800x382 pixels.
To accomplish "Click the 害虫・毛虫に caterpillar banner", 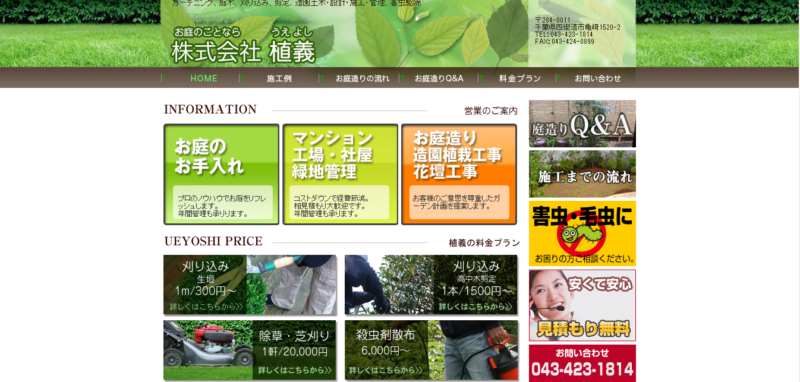I will tap(582, 234).
